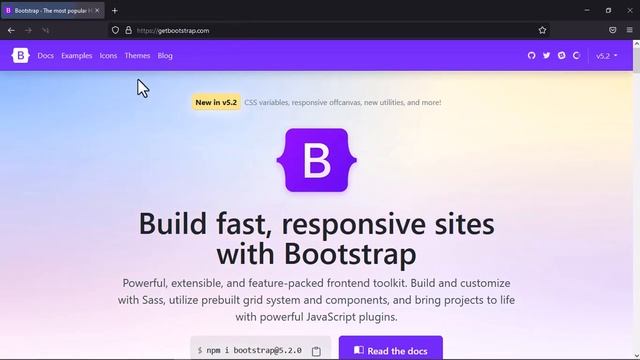Open the Themes nav link
The width and height of the screenshot is (640, 360).
click(137, 56)
